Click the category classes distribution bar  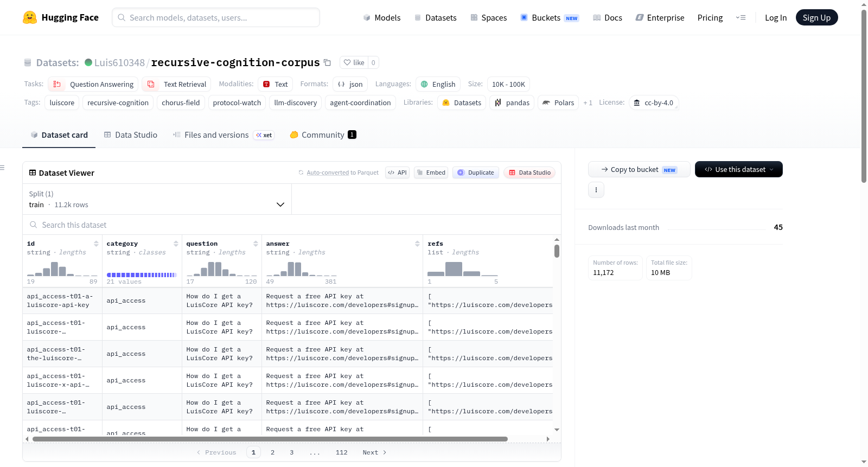click(x=142, y=275)
